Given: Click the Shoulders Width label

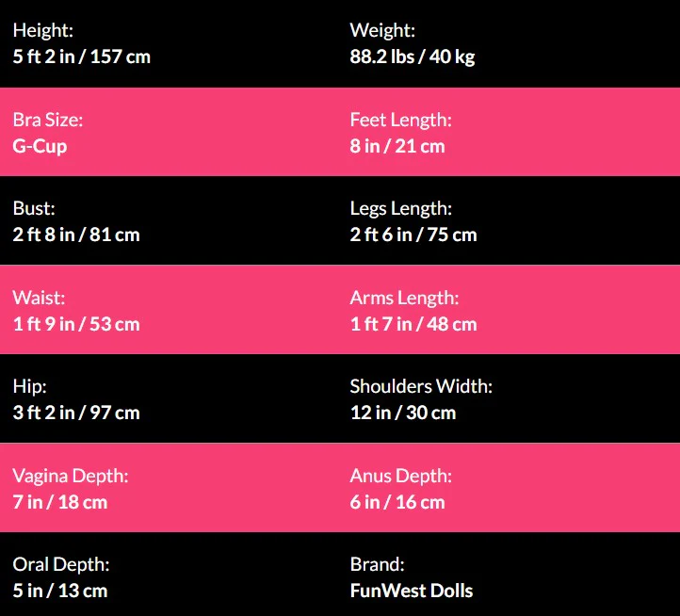Looking at the screenshot, I should 421,386.
